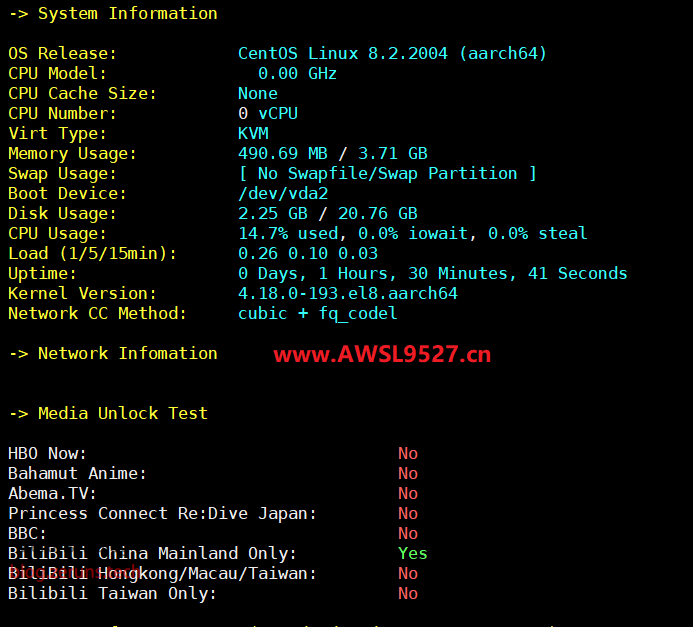Click the HBO Now label
The width and height of the screenshot is (693, 627).
point(47,454)
